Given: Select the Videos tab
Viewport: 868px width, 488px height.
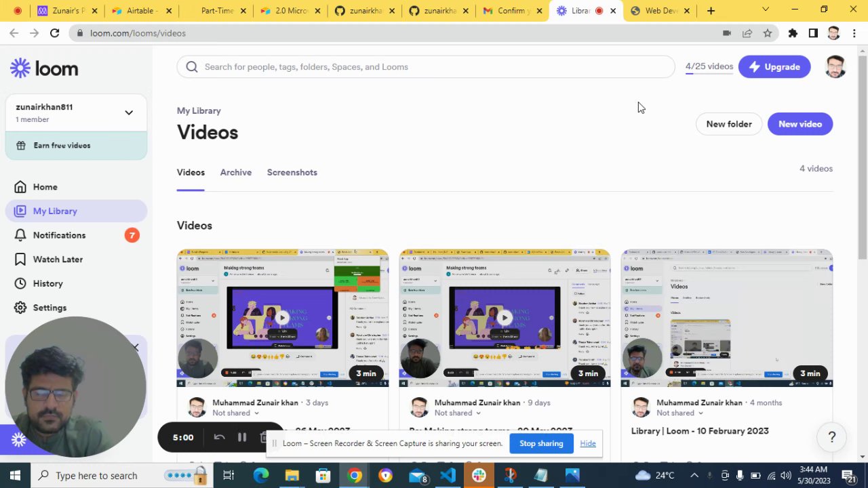Looking at the screenshot, I should [x=191, y=172].
